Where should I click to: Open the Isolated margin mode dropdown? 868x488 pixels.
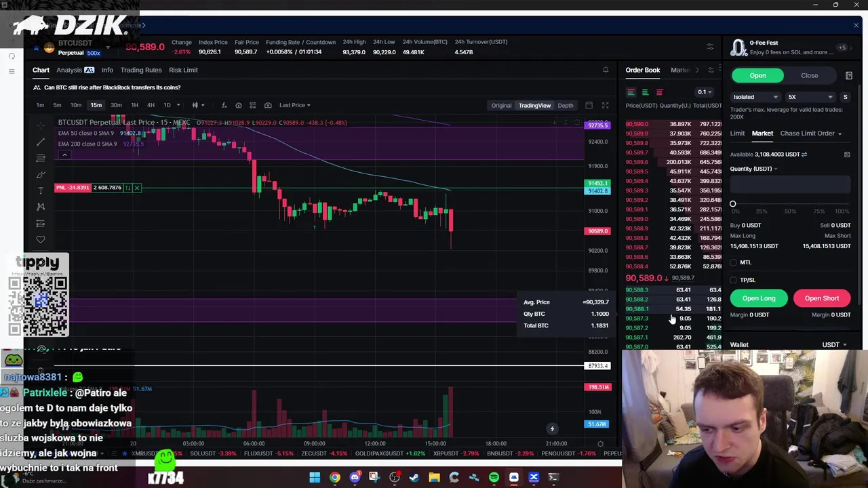tap(755, 97)
